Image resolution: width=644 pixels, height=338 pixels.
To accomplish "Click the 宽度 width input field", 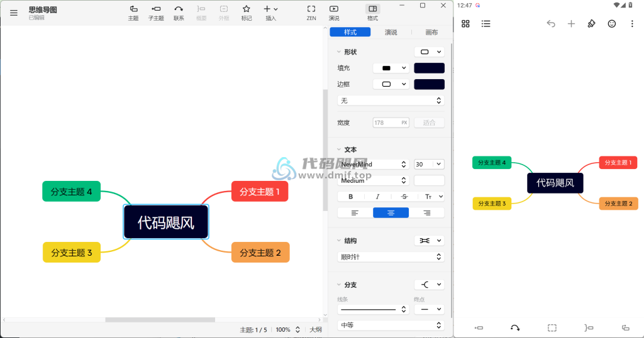I will click(391, 123).
